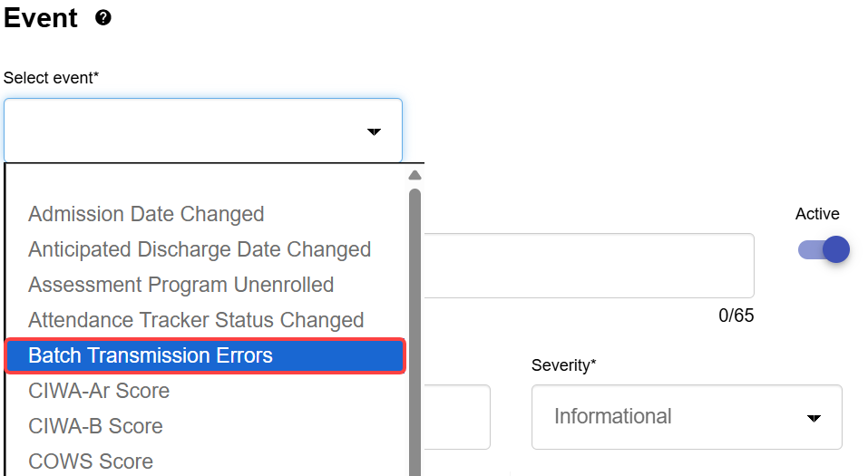The height and width of the screenshot is (476, 868).
Task: Click inside the Select event combo box
Action: [x=181, y=131]
